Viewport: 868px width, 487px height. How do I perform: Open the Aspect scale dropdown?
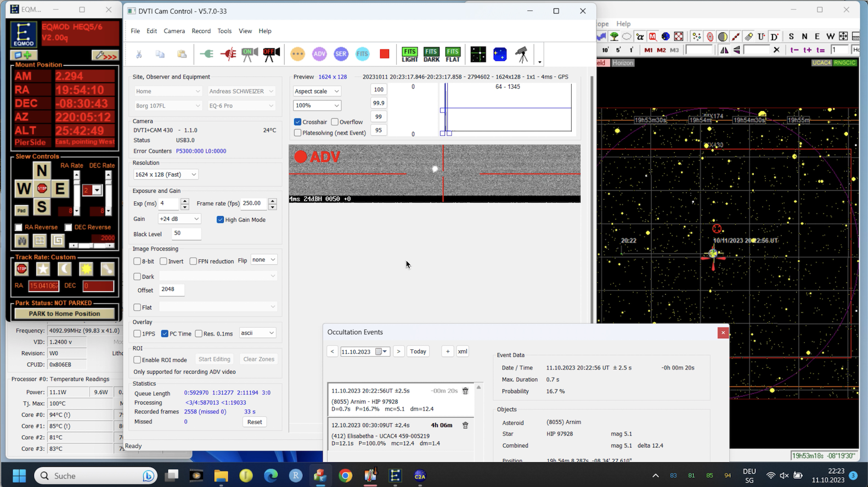317,91
